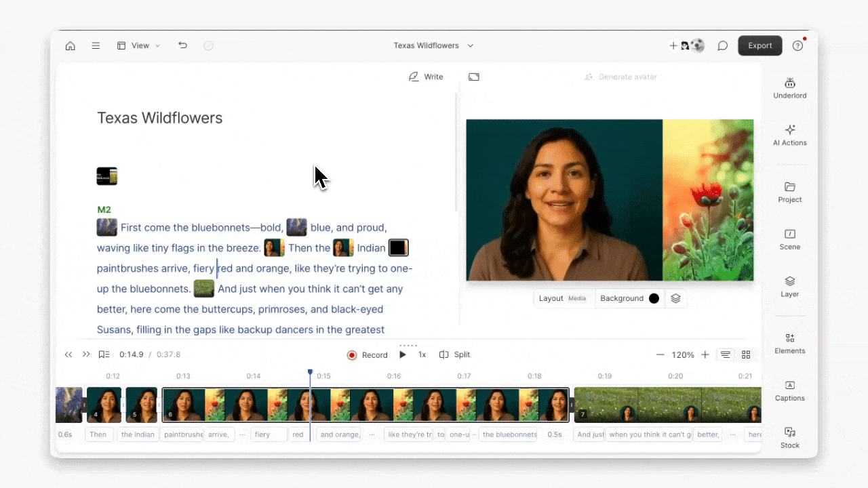
Task: Toggle the timeline script view icon
Action: tap(726, 354)
